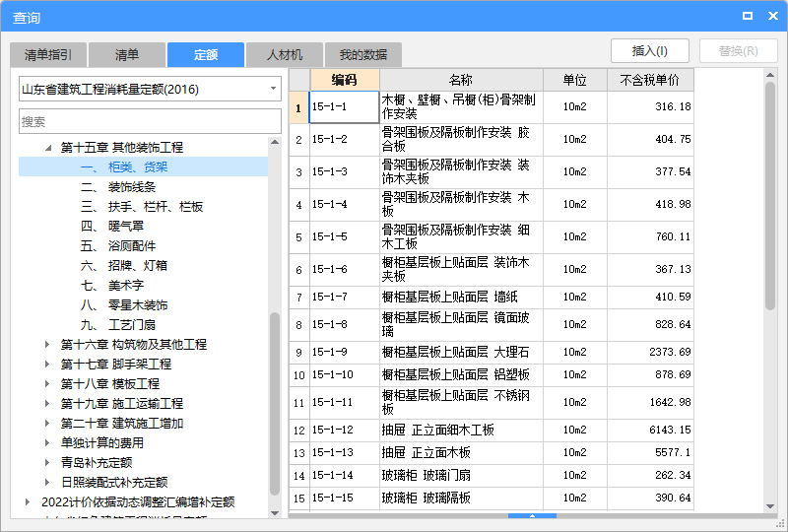Expand 第十六章 构筑物及其他工程 node

click(x=46, y=345)
